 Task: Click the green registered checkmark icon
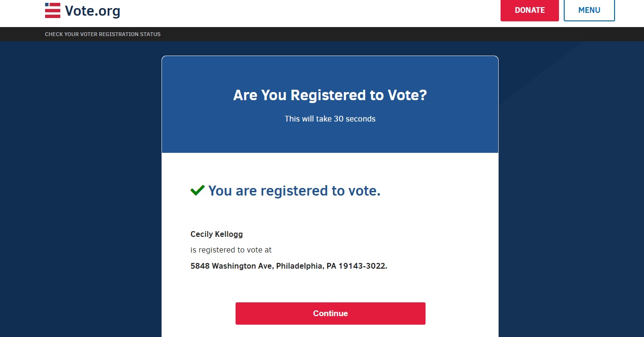197,191
